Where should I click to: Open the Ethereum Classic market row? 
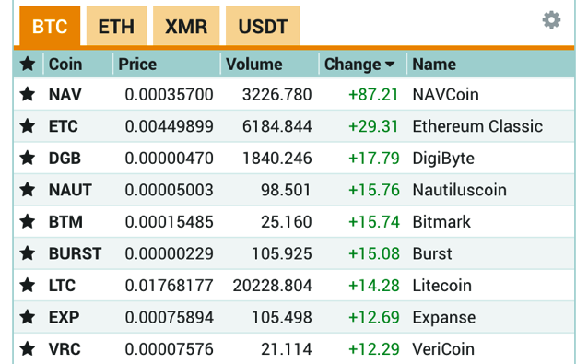coord(294,126)
